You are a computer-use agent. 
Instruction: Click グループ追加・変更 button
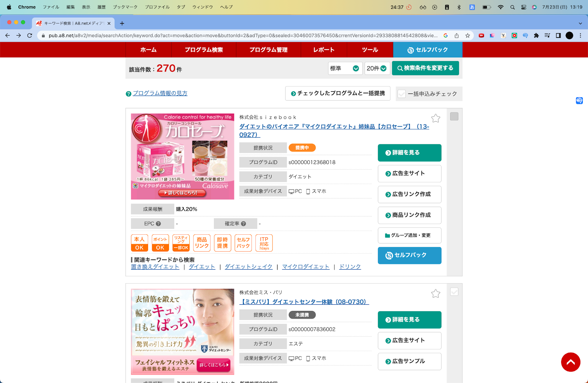pos(409,235)
